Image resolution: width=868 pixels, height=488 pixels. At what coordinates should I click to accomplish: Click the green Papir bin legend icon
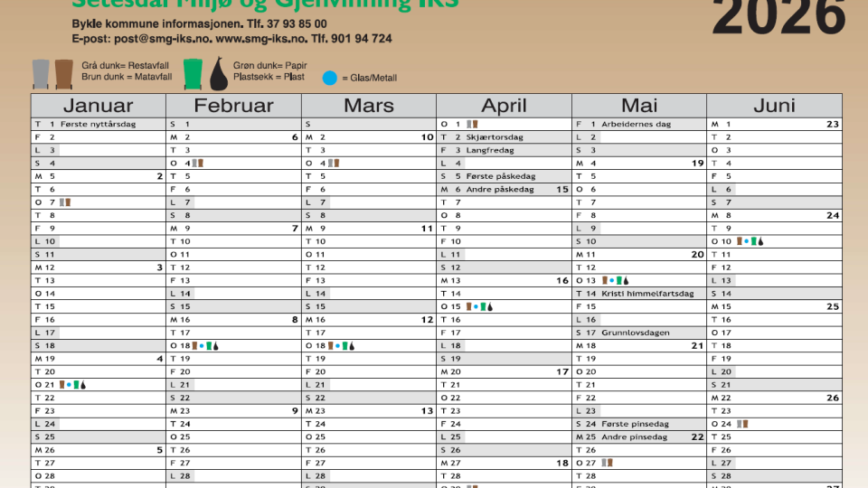pyautogui.click(x=193, y=73)
